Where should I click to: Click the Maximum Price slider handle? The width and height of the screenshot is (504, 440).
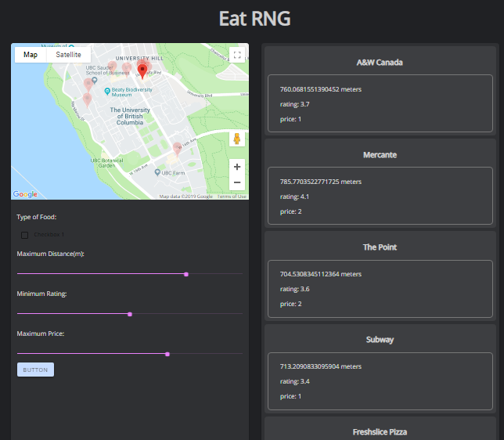pyautogui.click(x=167, y=354)
